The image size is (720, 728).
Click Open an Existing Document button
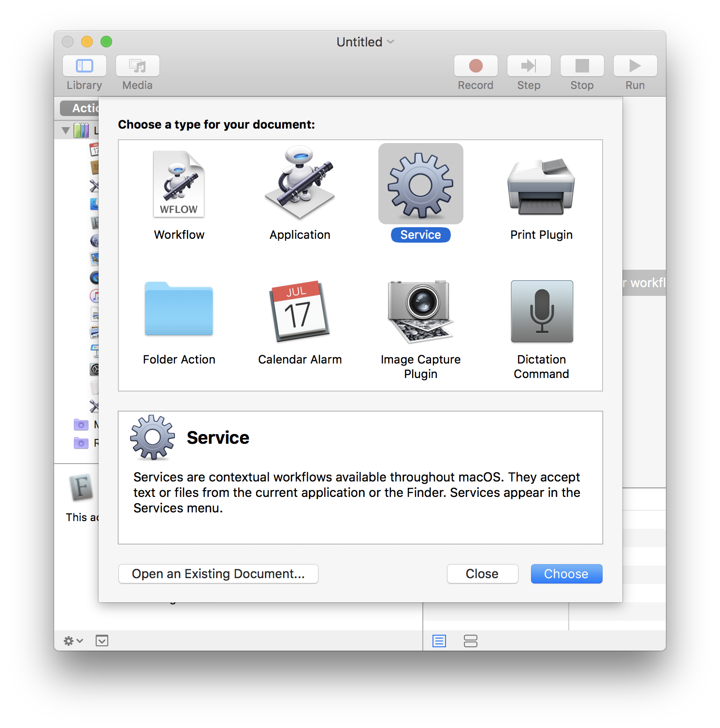[218, 574]
